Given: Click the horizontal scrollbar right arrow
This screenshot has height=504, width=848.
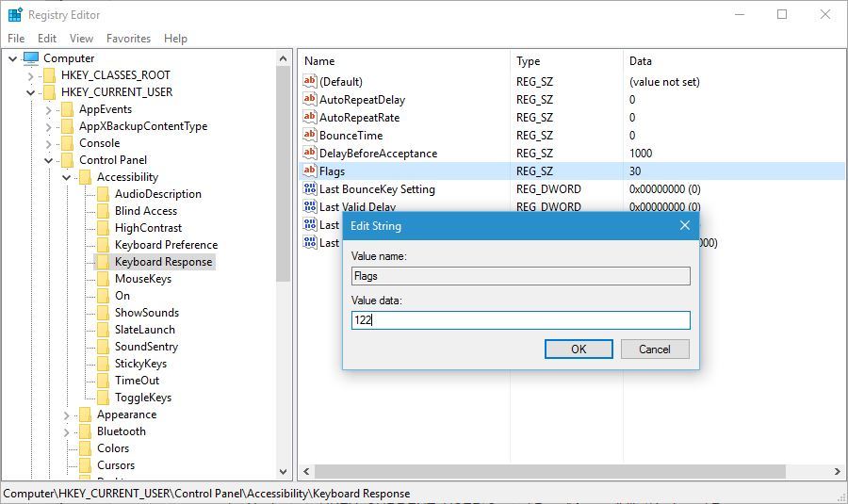Looking at the screenshot, I should [838, 472].
